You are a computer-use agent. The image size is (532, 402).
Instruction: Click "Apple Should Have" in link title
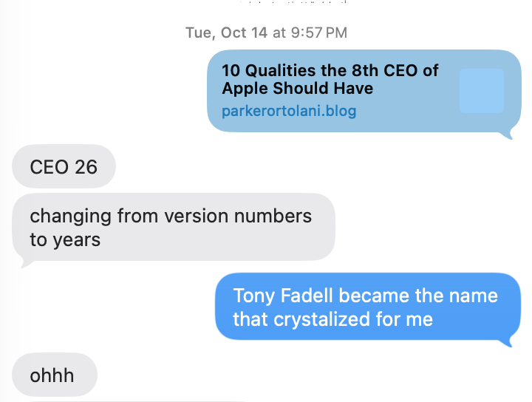click(297, 89)
